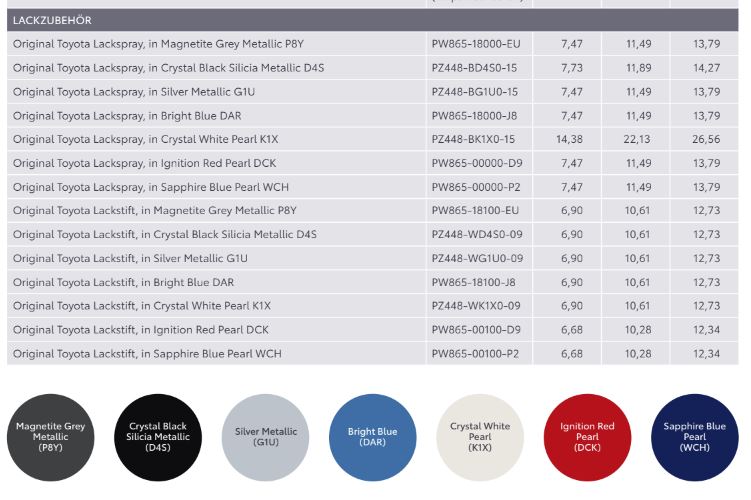751x500 pixels.
Task: Select the Lackstift Sapphire Blue Pearl WCH row
Action: point(147,353)
